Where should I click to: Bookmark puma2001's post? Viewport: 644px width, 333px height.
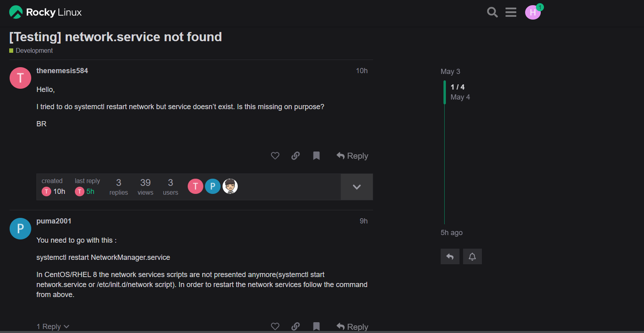pos(316,326)
